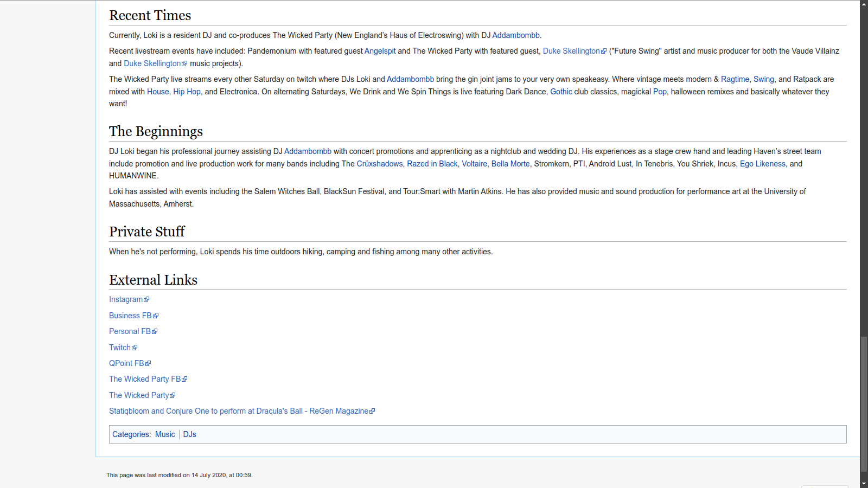Click the external-link icon next to Instagram

146,300
